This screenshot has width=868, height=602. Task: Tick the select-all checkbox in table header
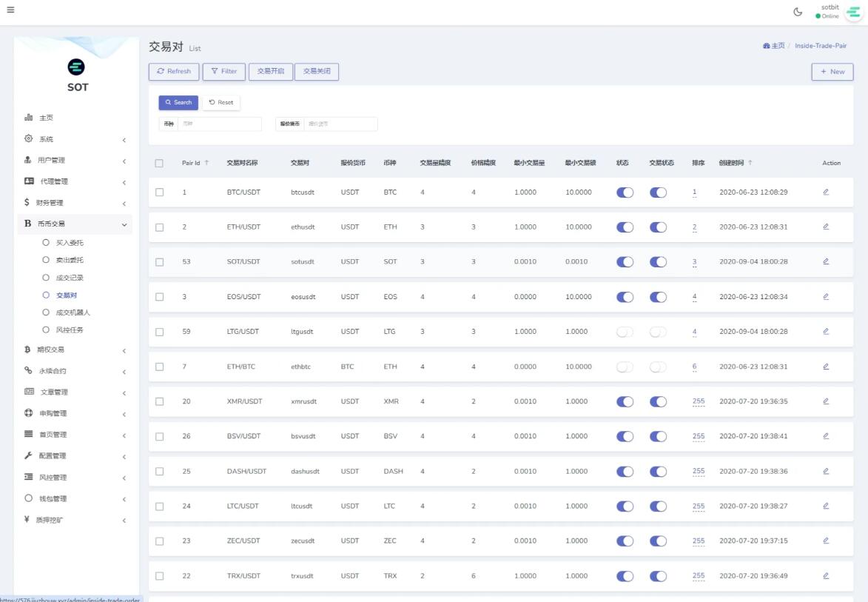pos(159,163)
